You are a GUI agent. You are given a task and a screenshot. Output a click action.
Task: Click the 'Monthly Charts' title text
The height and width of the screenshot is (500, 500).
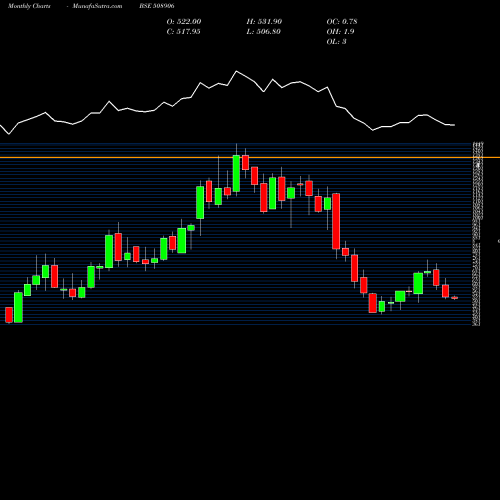(x=29, y=6)
